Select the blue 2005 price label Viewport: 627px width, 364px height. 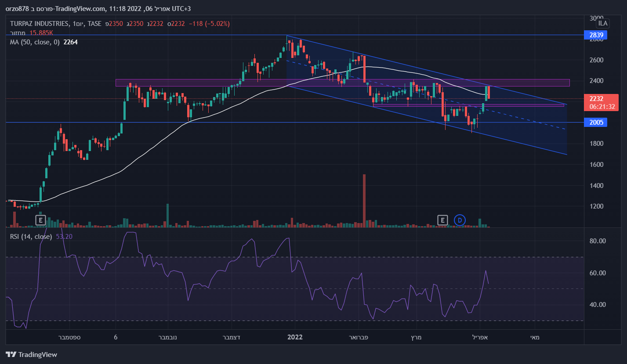click(x=595, y=123)
